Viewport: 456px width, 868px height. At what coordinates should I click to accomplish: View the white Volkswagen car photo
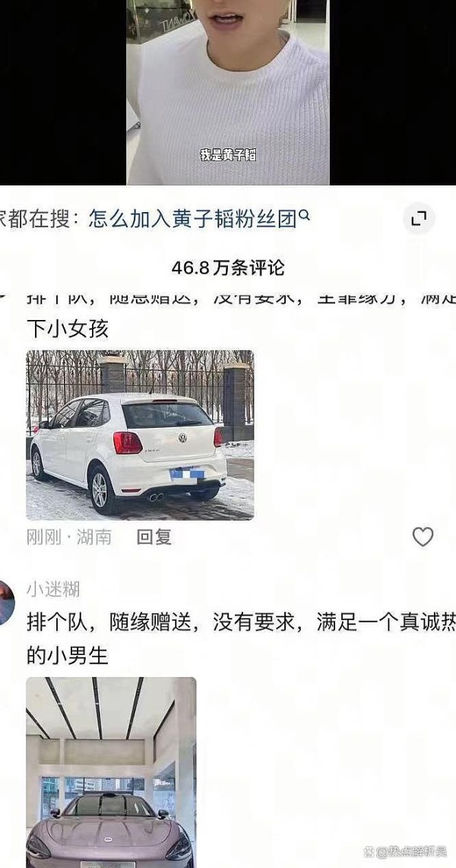tap(140, 435)
